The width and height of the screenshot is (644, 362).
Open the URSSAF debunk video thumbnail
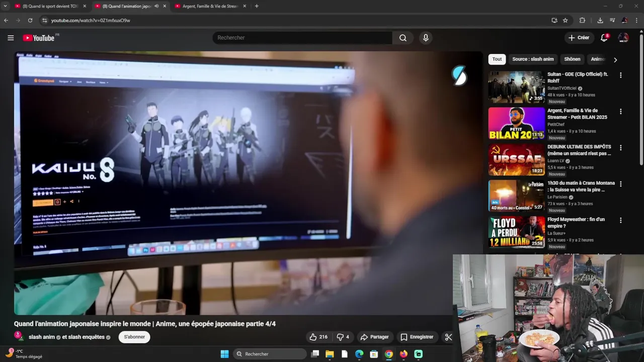(516, 159)
